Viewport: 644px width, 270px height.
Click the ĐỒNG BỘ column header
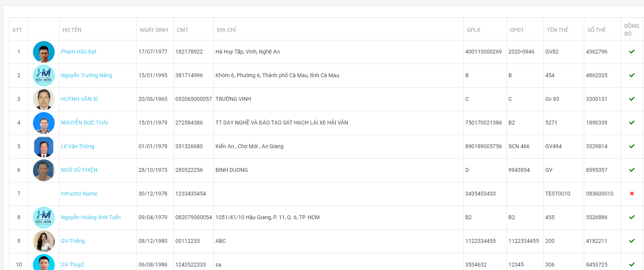pos(632,30)
